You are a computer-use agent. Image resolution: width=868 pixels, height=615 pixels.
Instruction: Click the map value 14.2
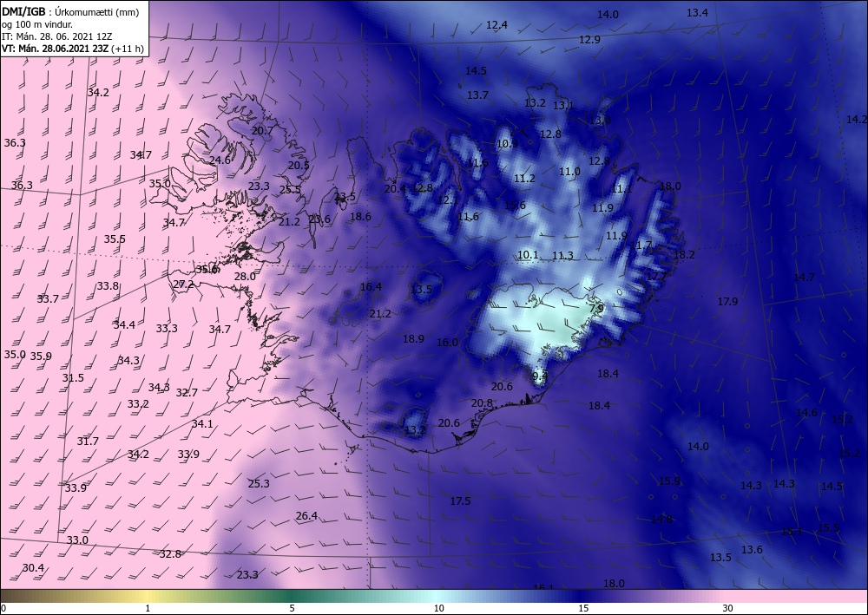click(x=857, y=120)
